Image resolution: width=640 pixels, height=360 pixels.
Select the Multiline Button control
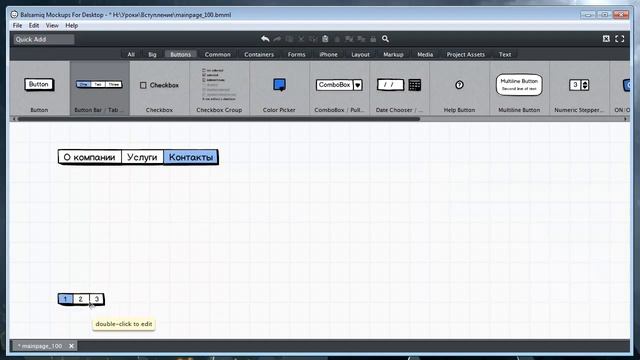point(519,89)
